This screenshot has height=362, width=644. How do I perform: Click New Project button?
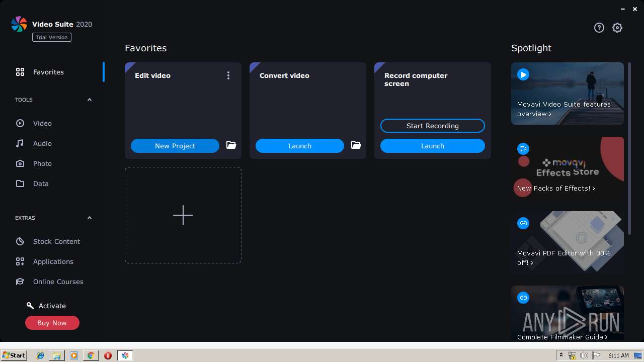point(175,146)
